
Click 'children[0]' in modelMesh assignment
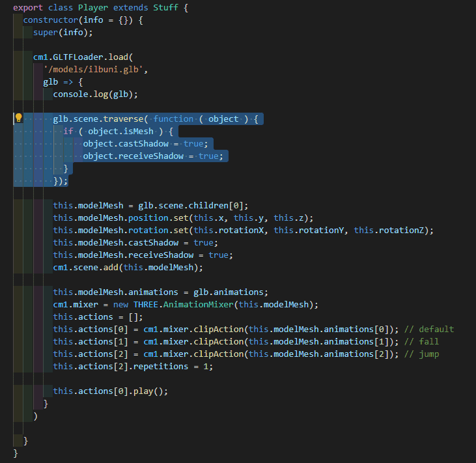click(216, 206)
